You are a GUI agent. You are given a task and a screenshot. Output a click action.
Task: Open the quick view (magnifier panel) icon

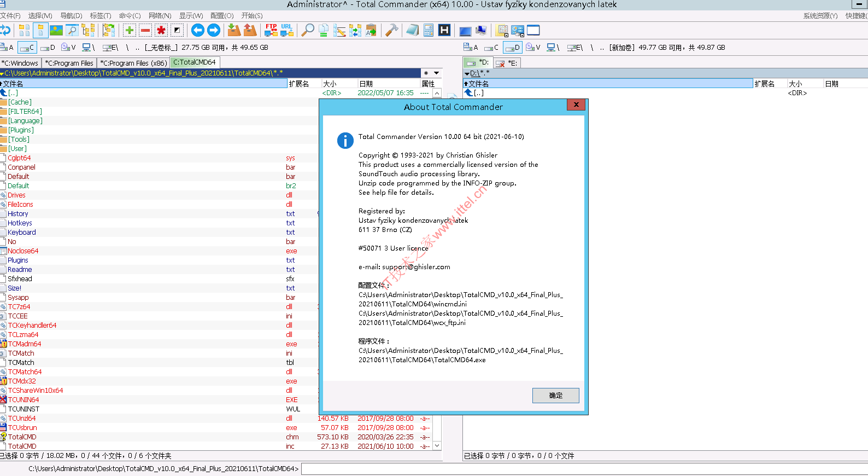click(x=72, y=30)
